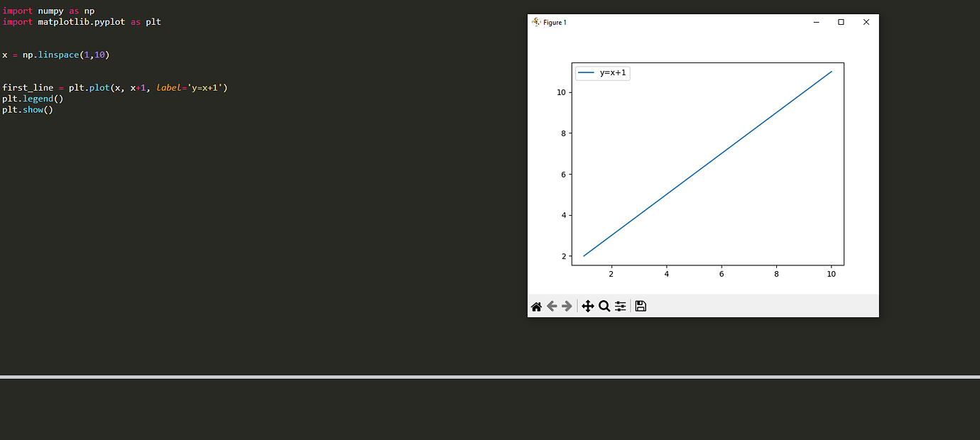Click the import matplotlib.pyplot line
Screen dimensions: 980x440
click(64, 22)
